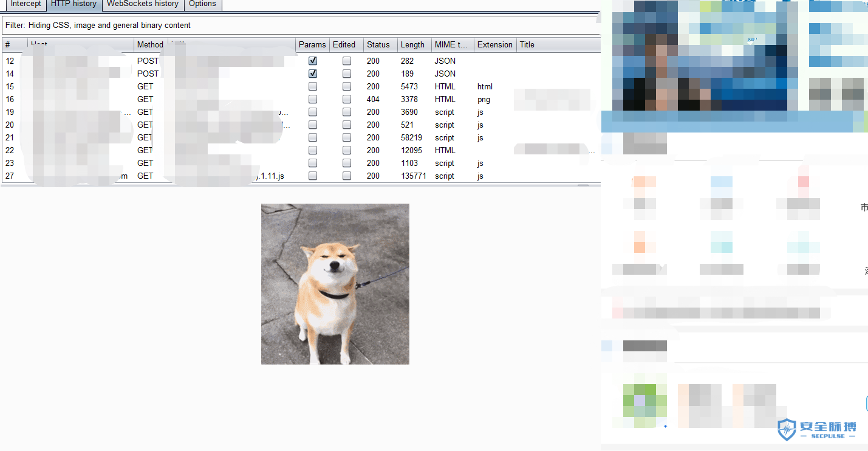Click the script MIME cell in row 19
Screen dimensions: 868x451
coord(445,112)
